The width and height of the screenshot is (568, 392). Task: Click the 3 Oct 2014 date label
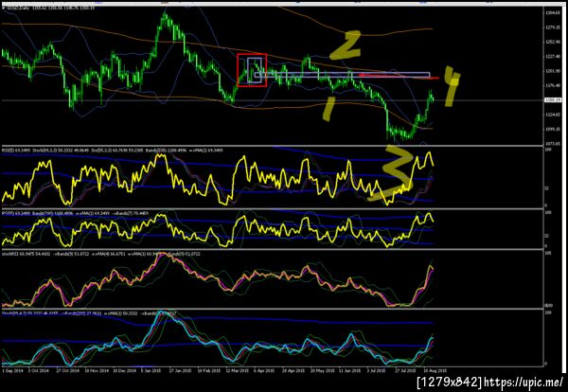[x=39, y=371]
